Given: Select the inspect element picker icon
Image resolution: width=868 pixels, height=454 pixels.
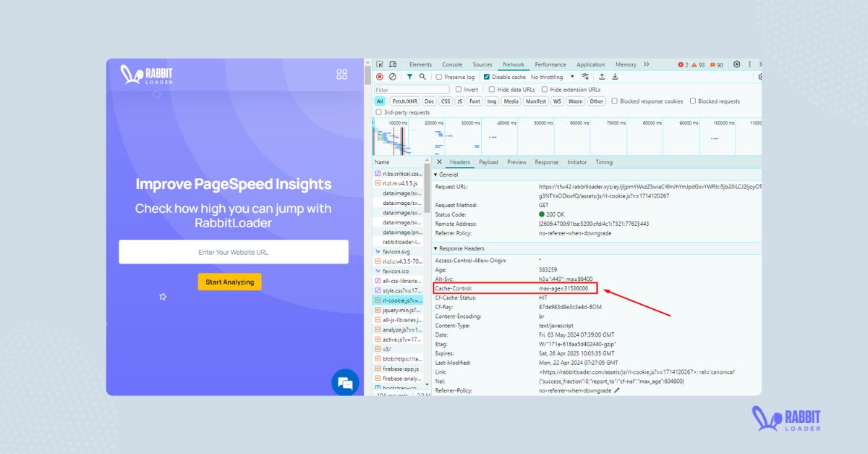Looking at the screenshot, I should (x=380, y=64).
